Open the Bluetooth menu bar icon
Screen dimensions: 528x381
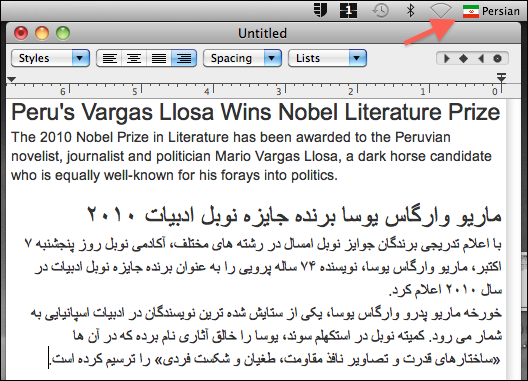(x=410, y=11)
